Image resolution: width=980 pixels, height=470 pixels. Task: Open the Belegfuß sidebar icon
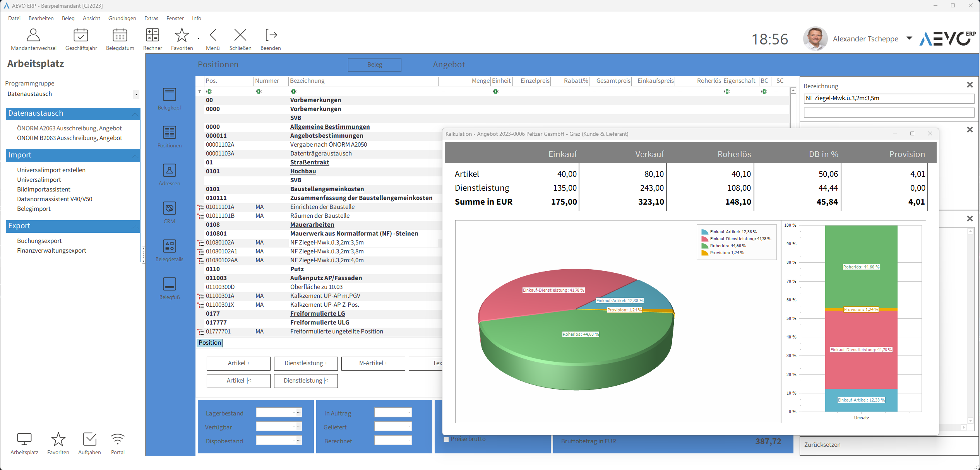170,284
